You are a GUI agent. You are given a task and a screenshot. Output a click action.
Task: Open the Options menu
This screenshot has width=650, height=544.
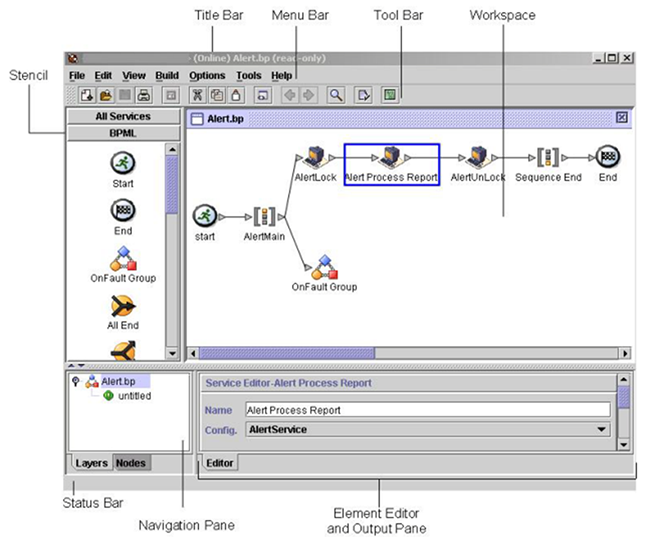(207, 75)
